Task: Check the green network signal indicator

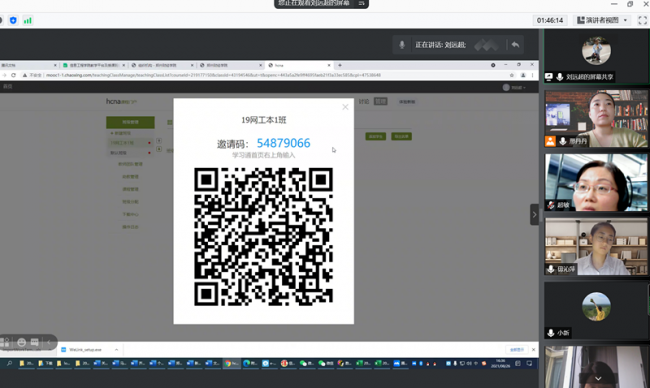Action: tap(27, 20)
